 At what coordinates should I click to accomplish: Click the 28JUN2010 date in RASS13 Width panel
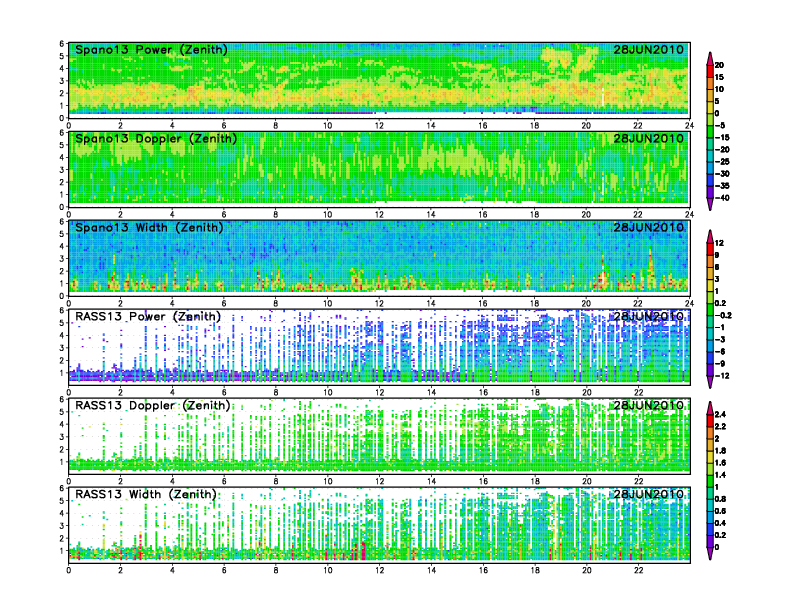coord(649,494)
